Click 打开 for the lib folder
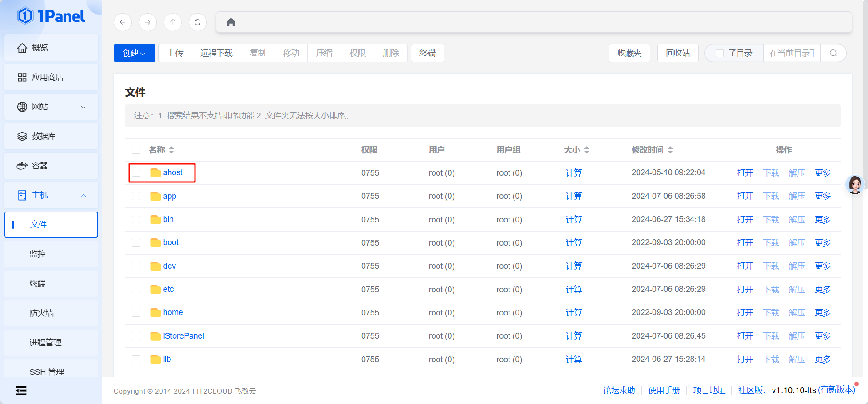This screenshot has height=404, width=868. (745, 360)
